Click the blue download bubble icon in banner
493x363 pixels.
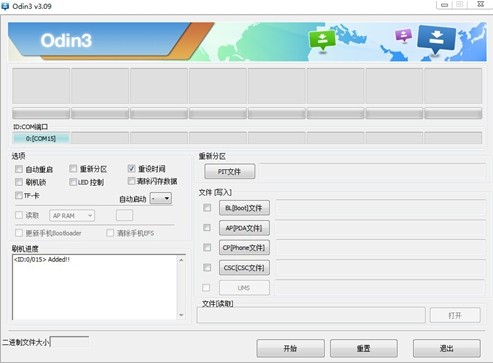(x=436, y=40)
